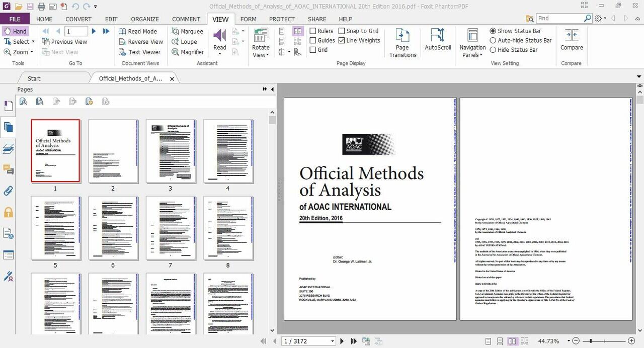Screen dimensions: 644x348
Task: Open Find settings gear dropdown
Action: pyautogui.click(x=600, y=19)
